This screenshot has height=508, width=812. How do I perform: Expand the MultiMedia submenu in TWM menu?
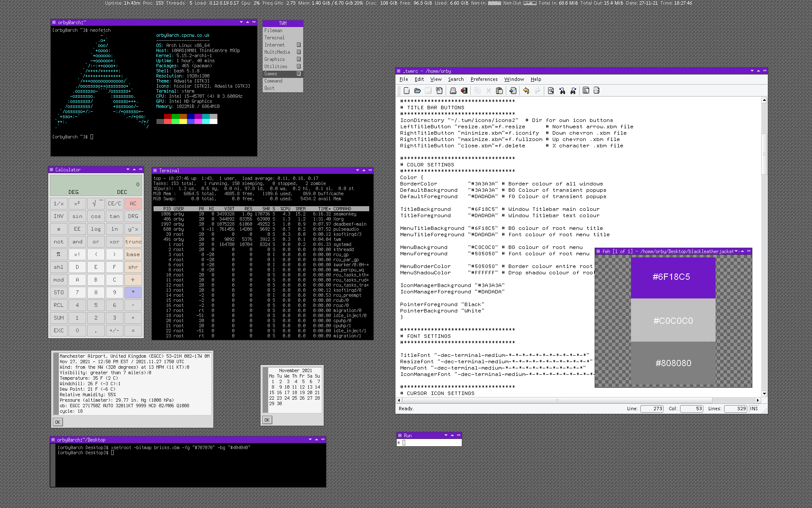pos(299,52)
